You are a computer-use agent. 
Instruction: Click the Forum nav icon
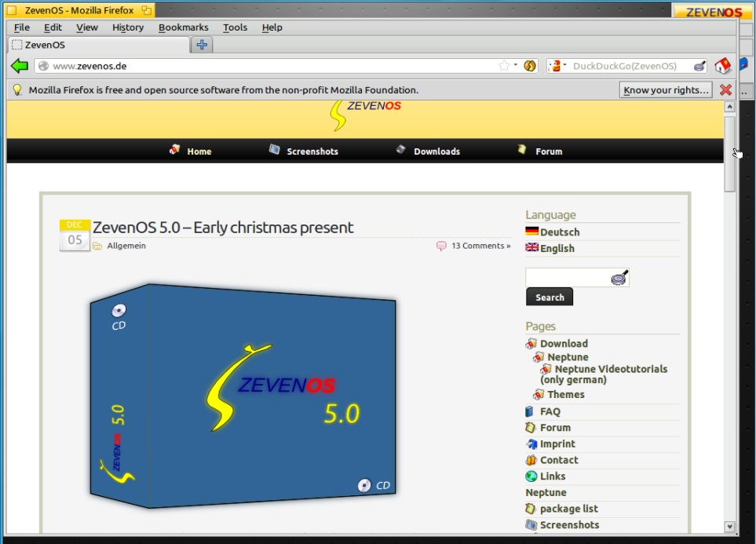click(x=522, y=149)
